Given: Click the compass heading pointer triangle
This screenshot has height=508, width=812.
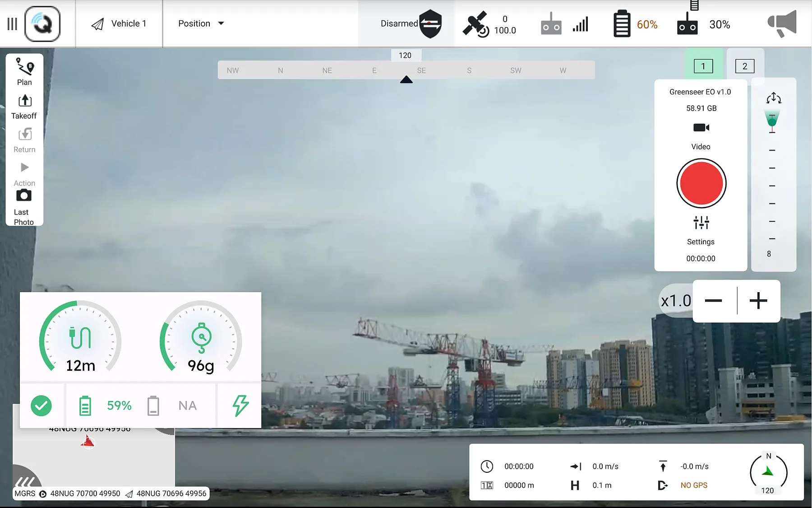Looking at the screenshot, I should click(x=406, y=79).
